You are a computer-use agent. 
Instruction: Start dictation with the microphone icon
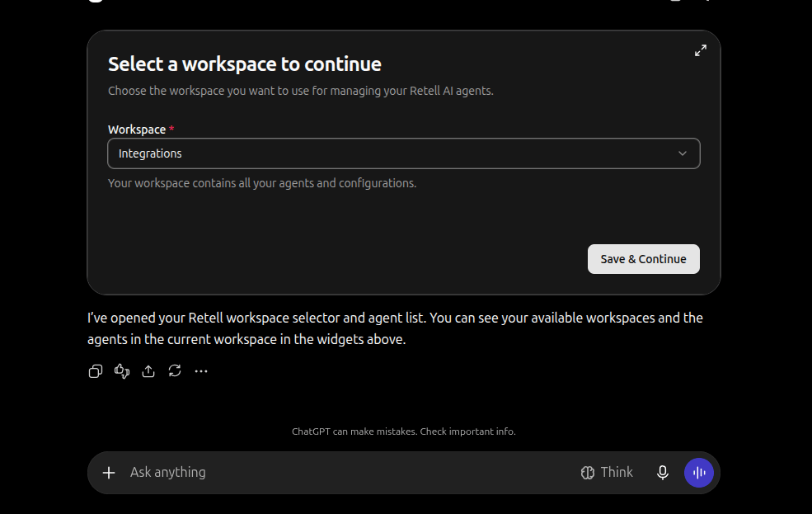point(662,473)
